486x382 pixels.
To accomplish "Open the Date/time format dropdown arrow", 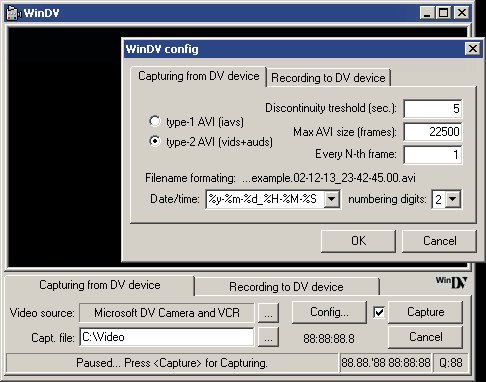I will click(332, 199).
